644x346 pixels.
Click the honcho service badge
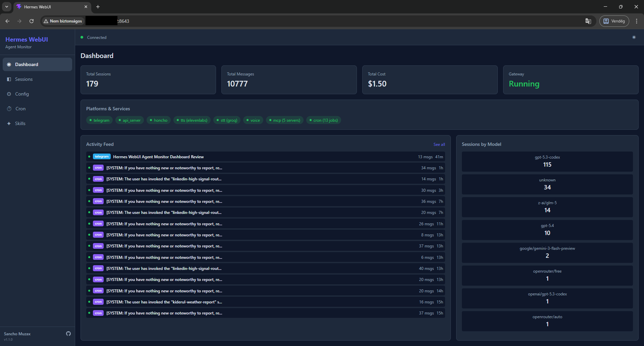point(159,120)
